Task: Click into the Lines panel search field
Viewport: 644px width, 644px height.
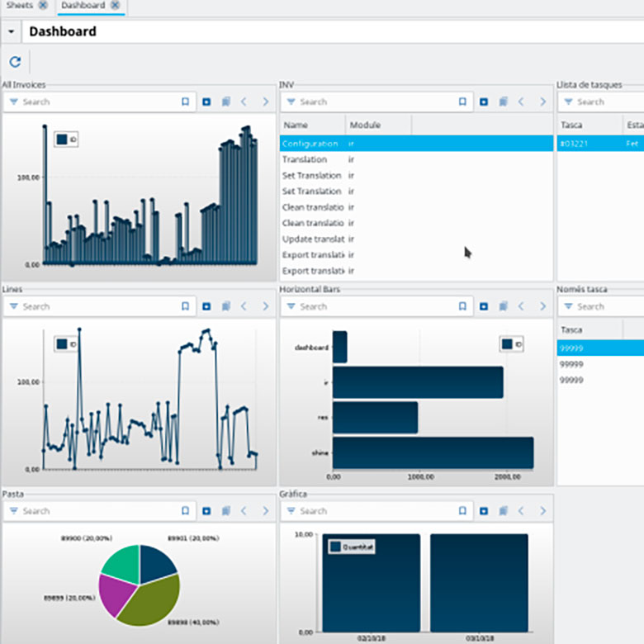Action: (x=98, y=306)
